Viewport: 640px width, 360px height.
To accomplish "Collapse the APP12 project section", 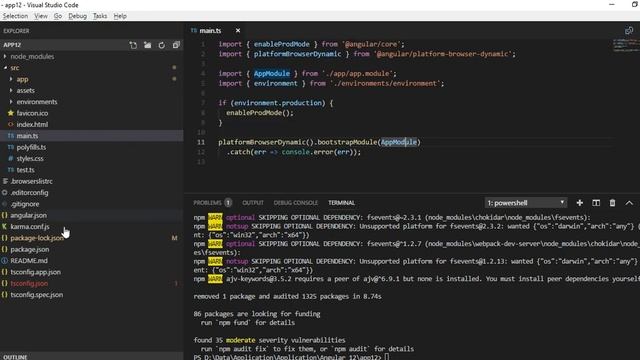I will pos(12,45).
